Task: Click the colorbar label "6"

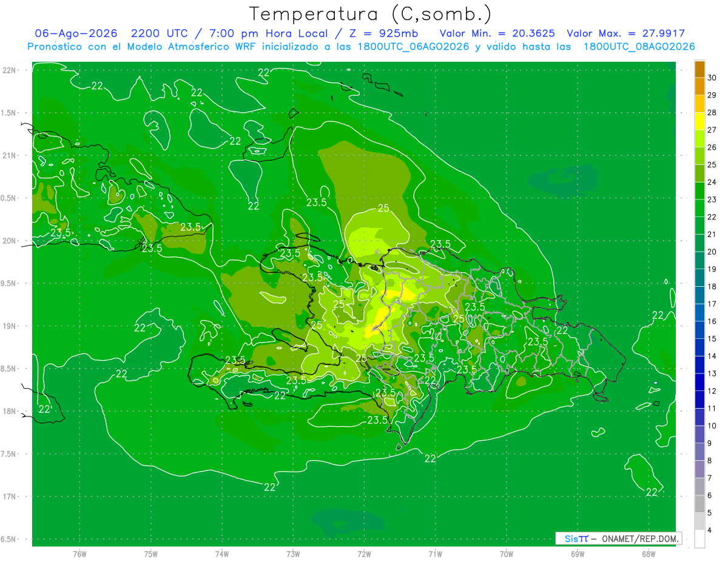Action: pyautogui.click(x=710, y=496)
